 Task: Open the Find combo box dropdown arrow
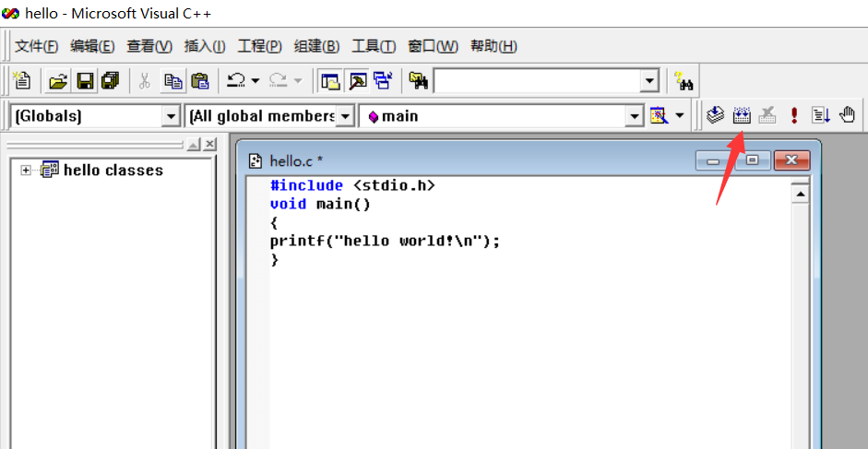pyautogui.click(x=649, y=81)
